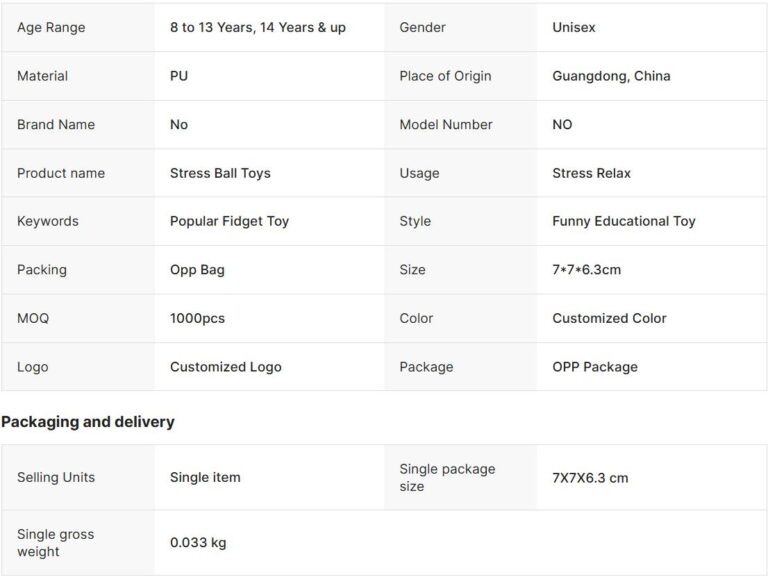
Task: Click the 'Unisex' gender value
Action: click(573, 27)
